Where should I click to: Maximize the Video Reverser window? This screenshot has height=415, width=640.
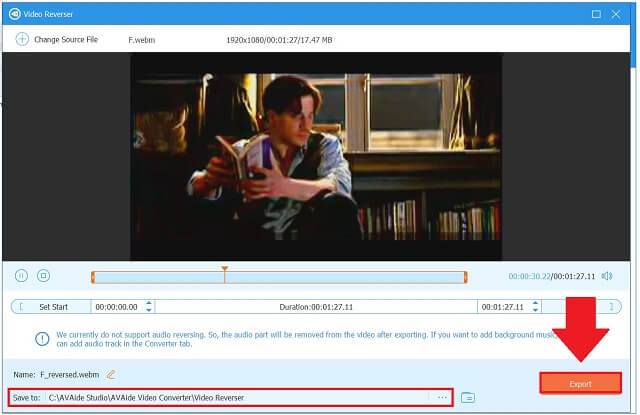(x=596, y=14)
